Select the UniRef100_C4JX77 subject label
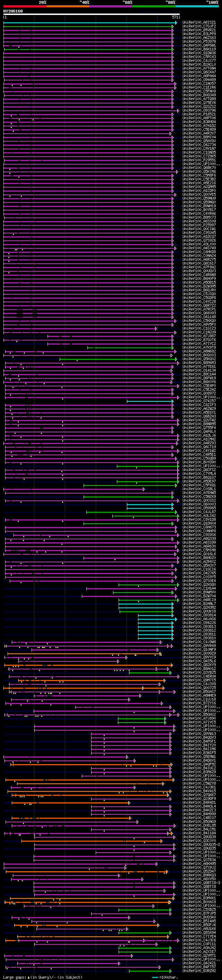The height and width of the screenshot is (980, 222). point(199,60)
